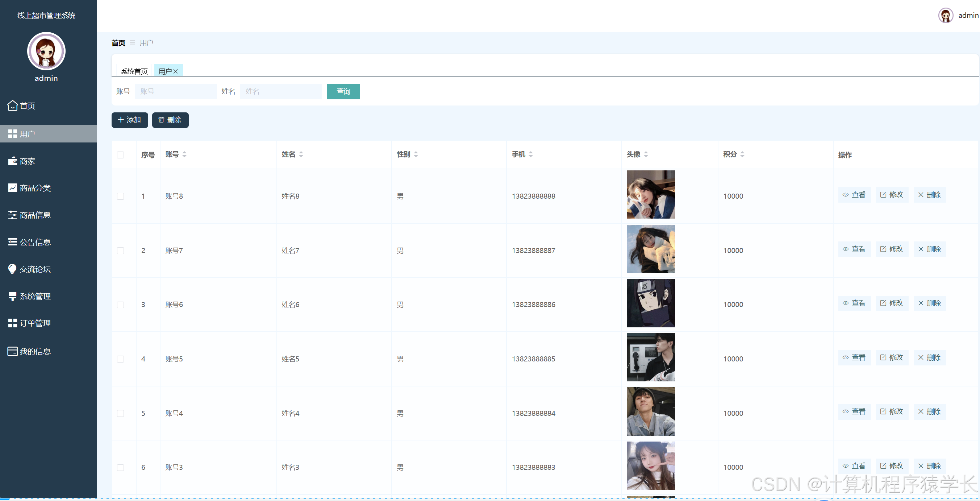Close the 用户 tab with its X
Screen dimensions: 980x501
pos(176,71)
